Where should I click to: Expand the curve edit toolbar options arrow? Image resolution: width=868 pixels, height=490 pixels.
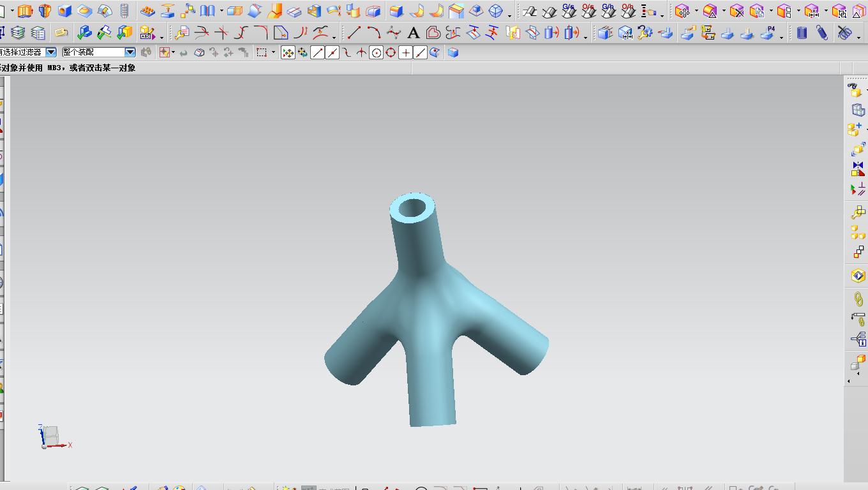pos(334,37)
